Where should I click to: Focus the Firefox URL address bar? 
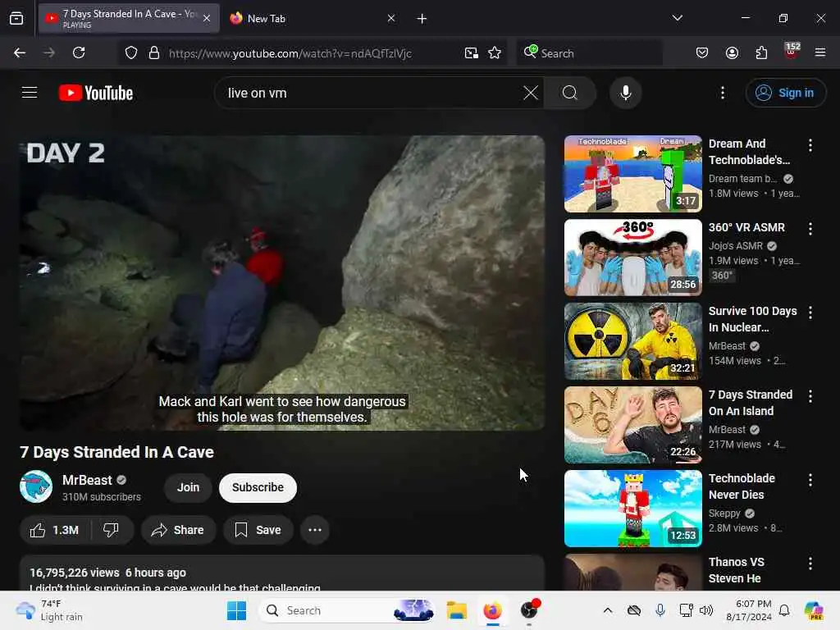pyautogui.click(x=311, y=53)
